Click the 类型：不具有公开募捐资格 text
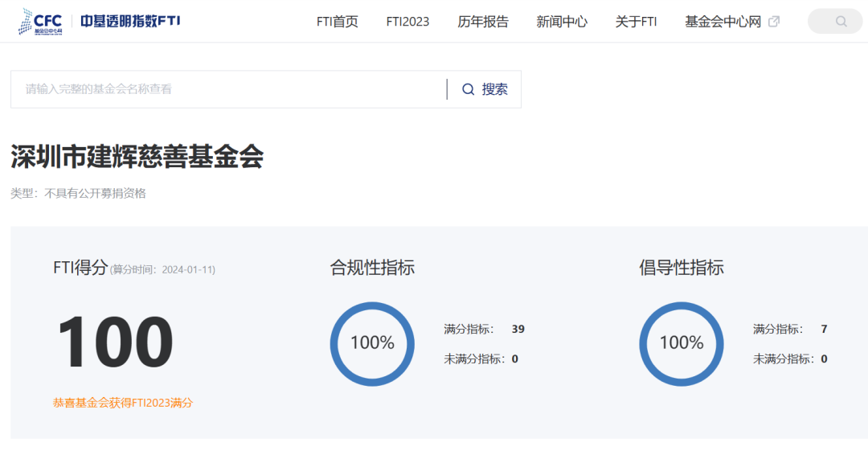 tap(78, 193)
